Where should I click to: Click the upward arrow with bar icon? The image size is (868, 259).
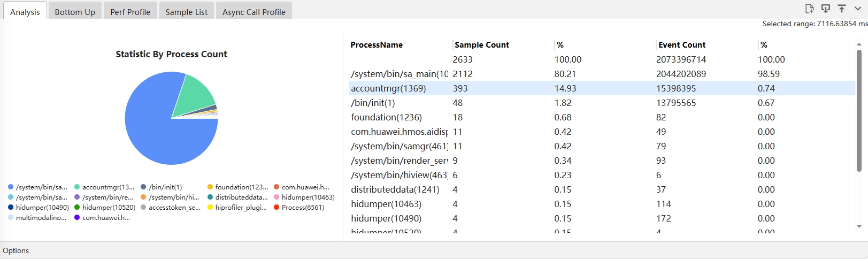point(842,9)
